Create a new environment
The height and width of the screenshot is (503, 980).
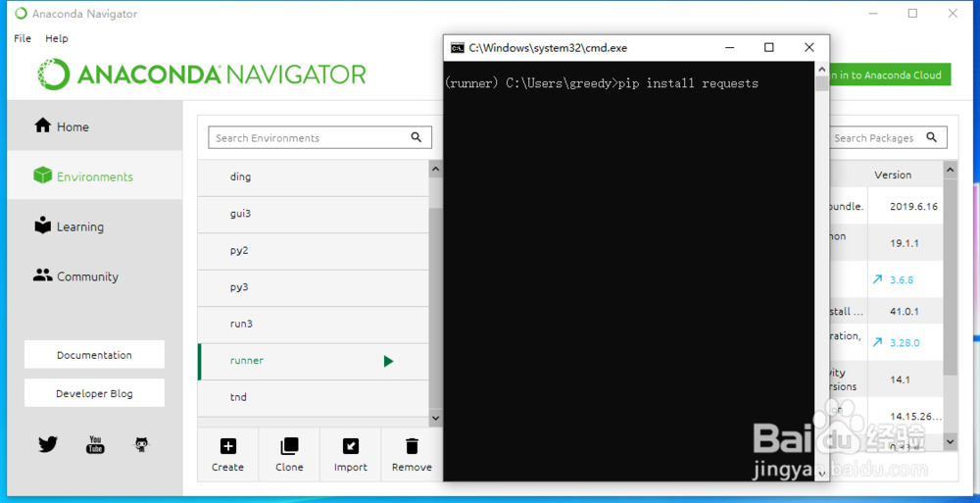click(x=227, y=455)
